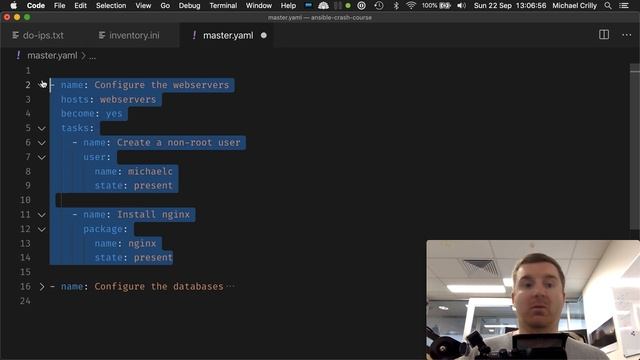Screen dimensions: 640x360
Task: Open the View menu
Action: point(143,5)
